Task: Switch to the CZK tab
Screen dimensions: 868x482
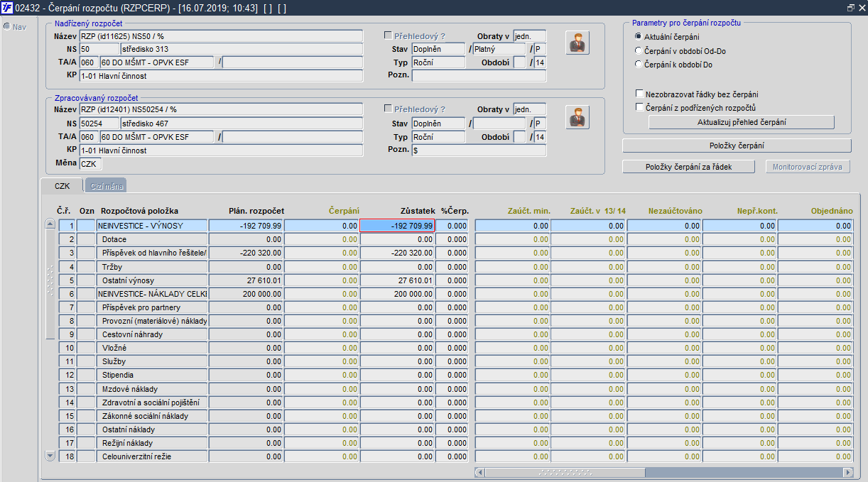Action: tap(62, 186)
